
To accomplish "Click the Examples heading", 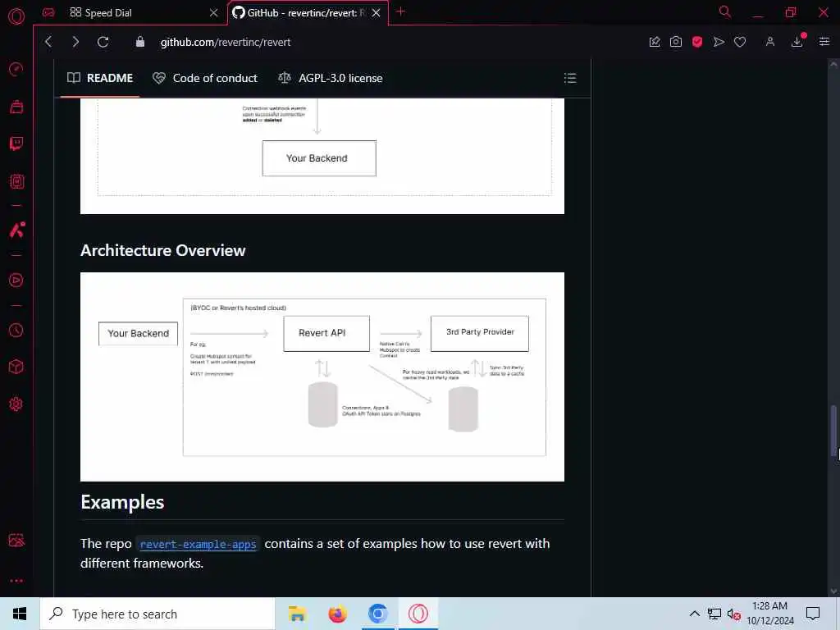I will point(122,502).
